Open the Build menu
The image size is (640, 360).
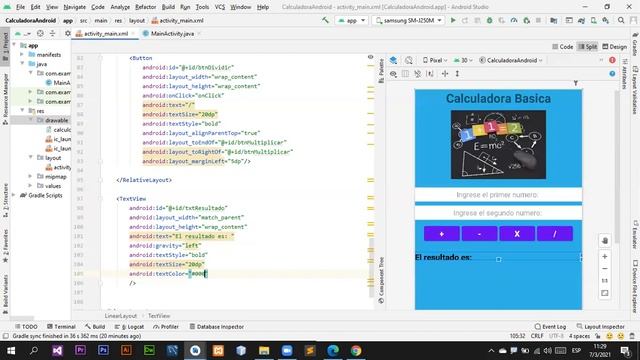[168, 7]
